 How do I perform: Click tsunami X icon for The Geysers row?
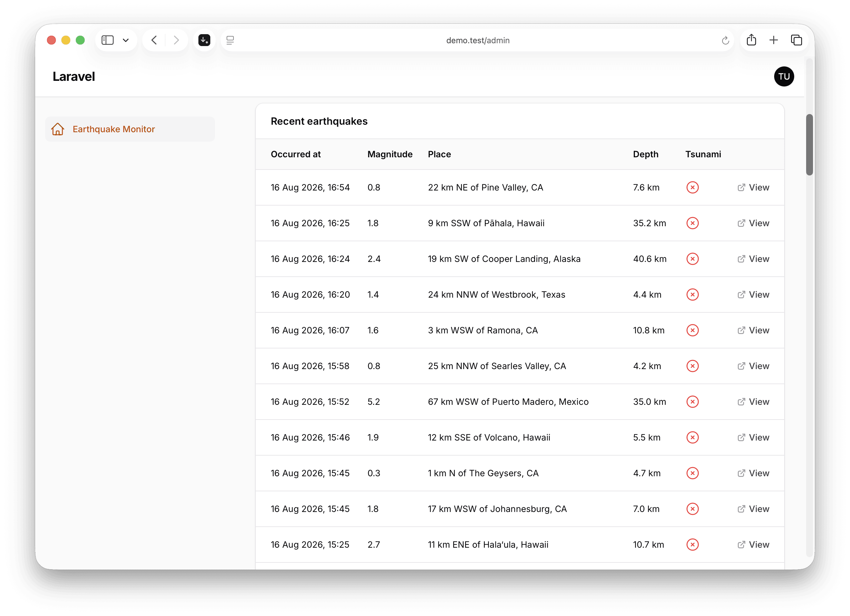(x=693, y=473)
